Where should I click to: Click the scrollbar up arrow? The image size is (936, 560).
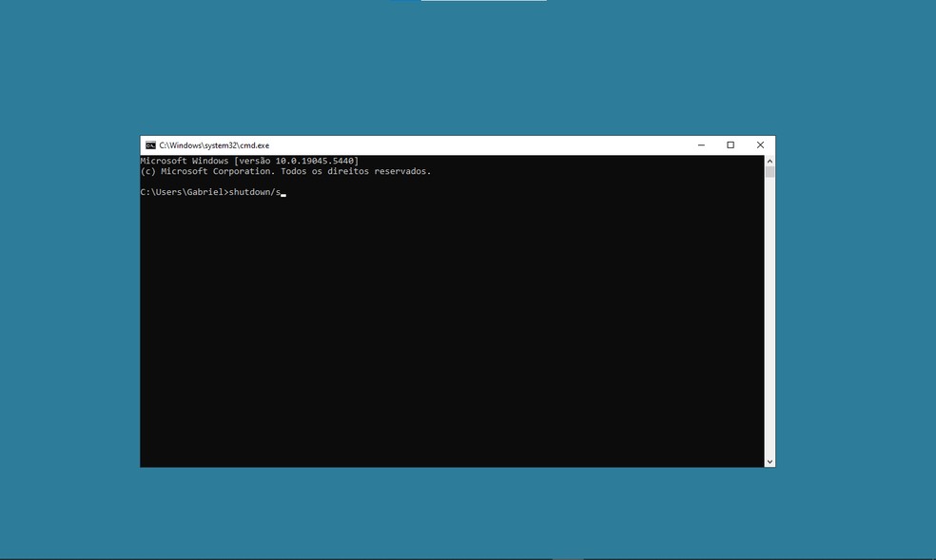pyautogui.click(x=770, y=161)
